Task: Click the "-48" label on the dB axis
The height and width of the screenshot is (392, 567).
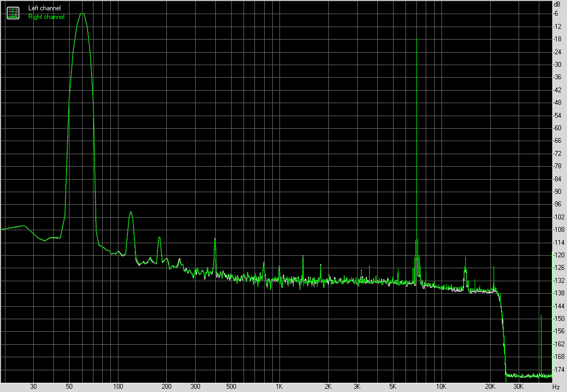Action: pyautogui.click(x=557, y=103)
